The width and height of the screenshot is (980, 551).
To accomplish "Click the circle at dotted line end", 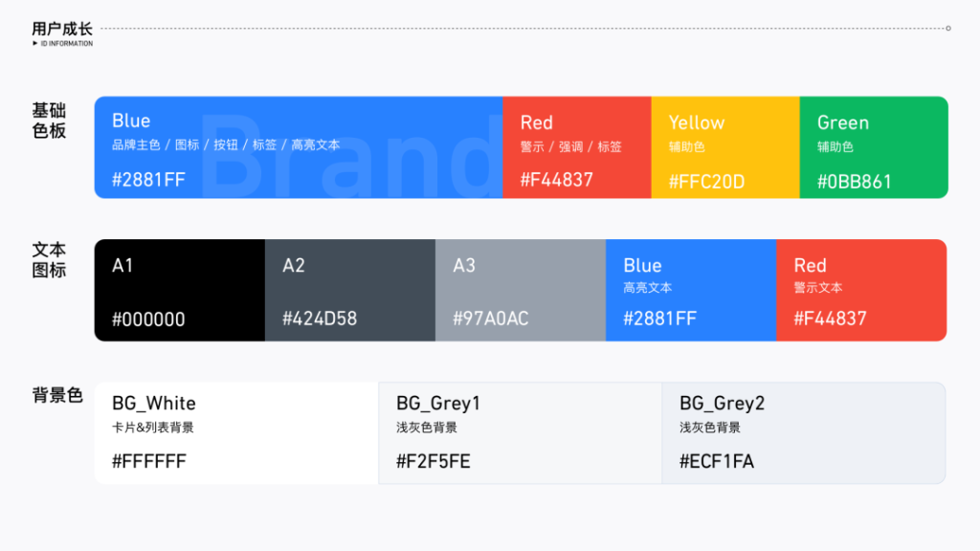I will (x=948, y=28).
